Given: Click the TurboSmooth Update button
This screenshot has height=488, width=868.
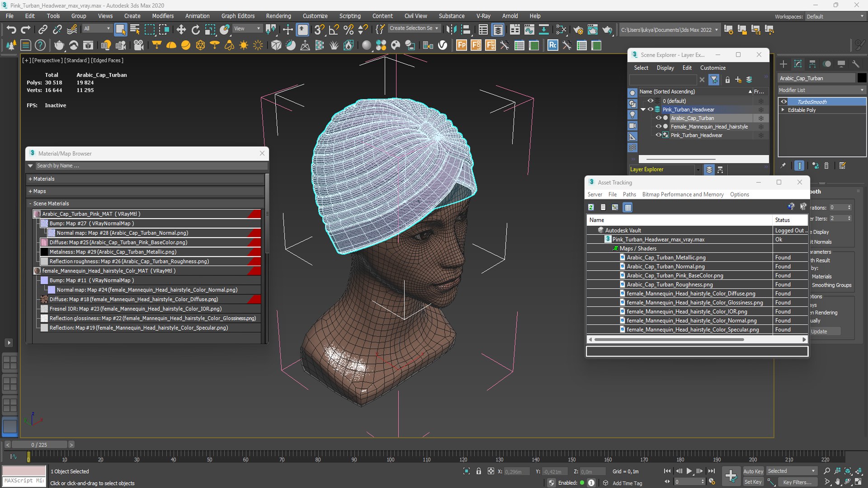Looking at the screenshot, I should pos(825,331).
